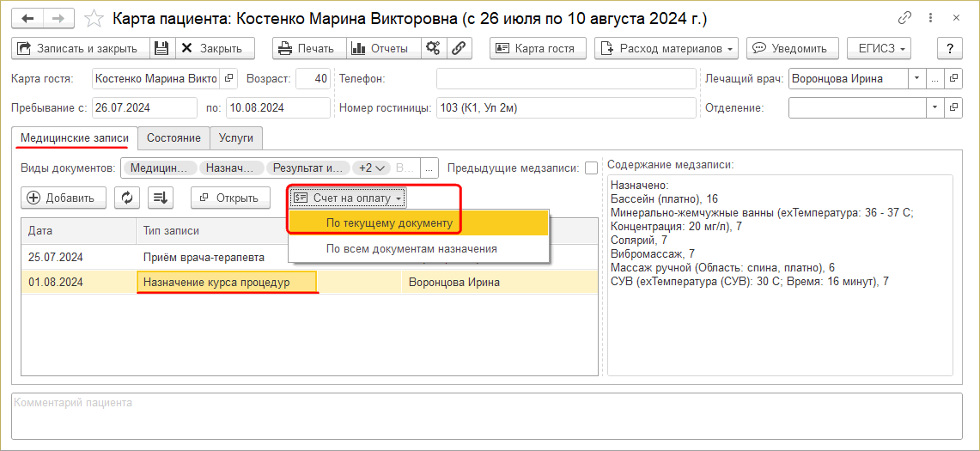Image resolution: width=980 pixels, height=451 pixels.
Task: Click the Медицин... document type chip
Action: pyautogui.click(x=160, y=168)
